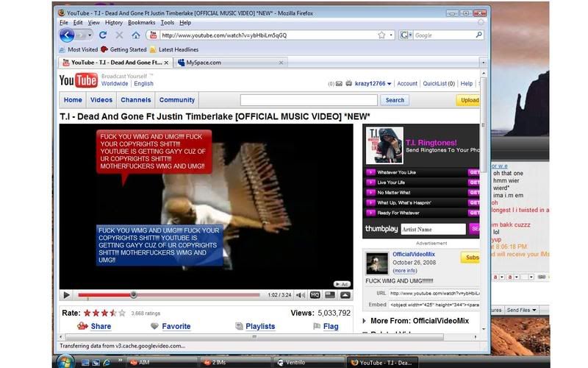Image resolution: width=588 pixels, height=368 pixels.
Task: Play the video with play button
Action: [66, 295]
